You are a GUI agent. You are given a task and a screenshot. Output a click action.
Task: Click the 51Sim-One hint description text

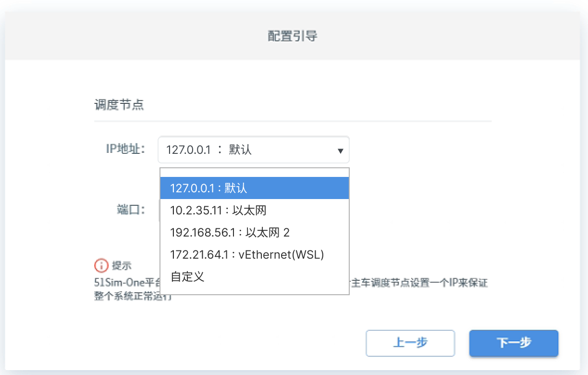pos(126,283)
